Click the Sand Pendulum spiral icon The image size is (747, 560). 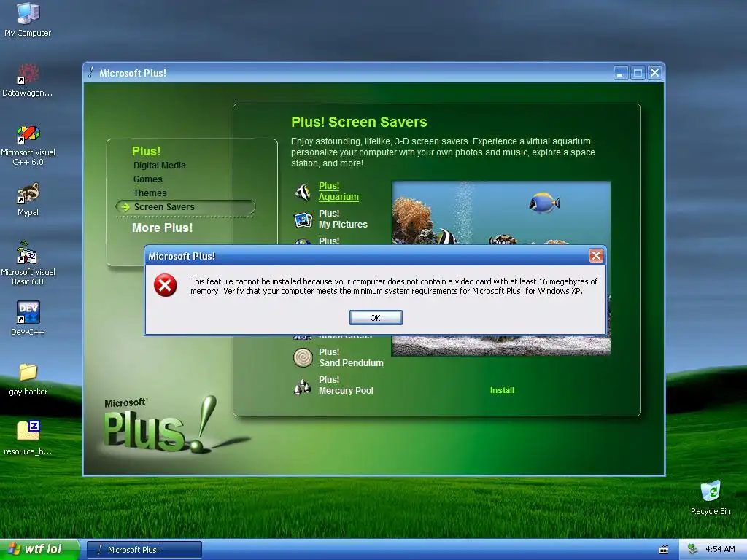pos(303,357)
